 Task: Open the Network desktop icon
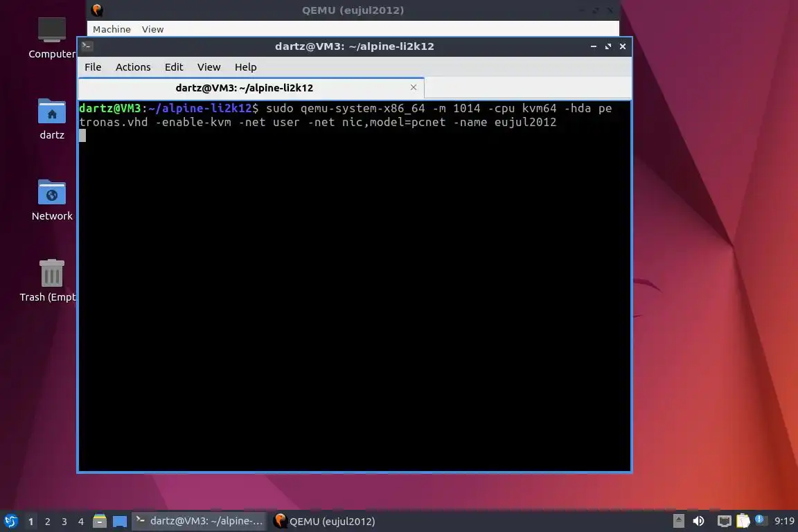coord(52,200)
